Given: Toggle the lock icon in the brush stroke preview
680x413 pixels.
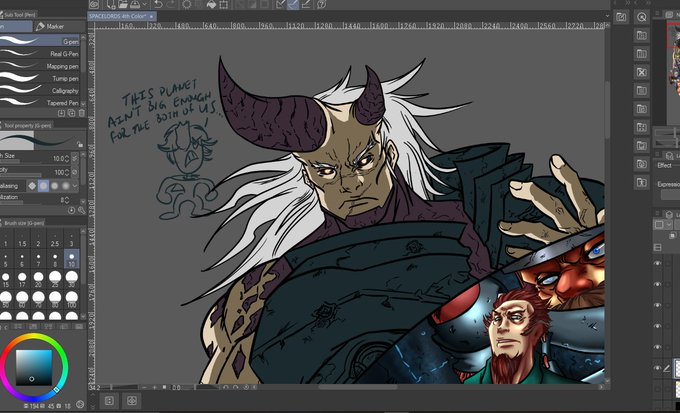Looking at the screenshot, I should click(x=80, y=144).
